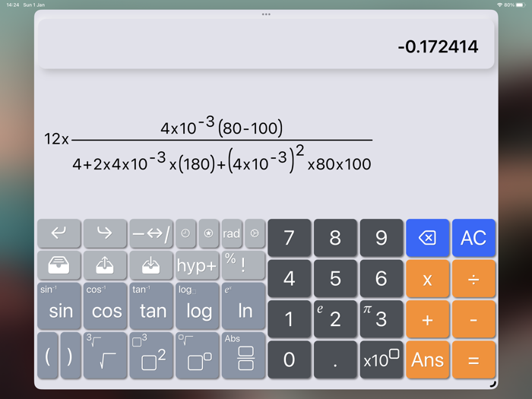Tap the sin function key

[59, 306]
